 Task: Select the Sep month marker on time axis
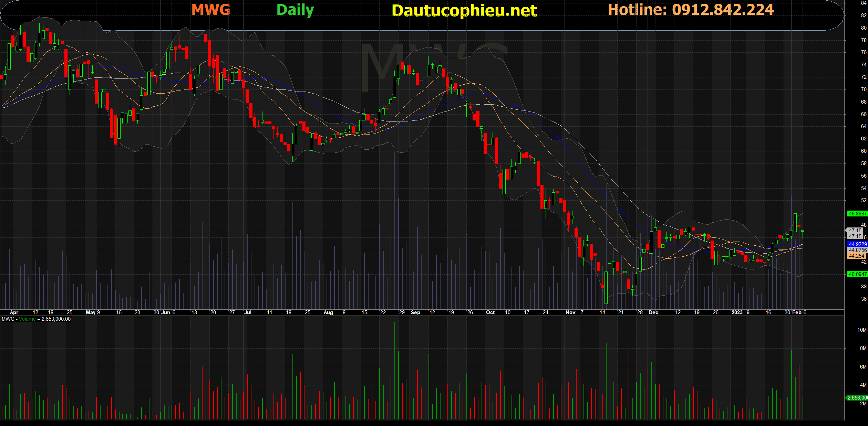[x=415, y=312]
